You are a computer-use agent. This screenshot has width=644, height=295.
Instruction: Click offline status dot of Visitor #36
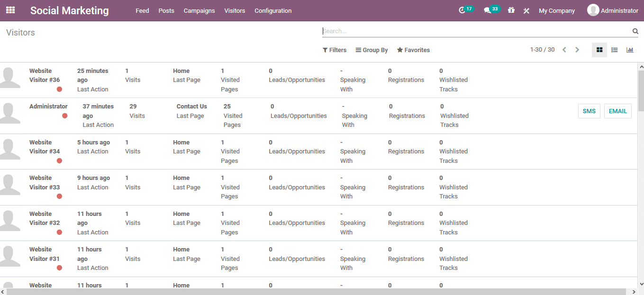(59, 89)
